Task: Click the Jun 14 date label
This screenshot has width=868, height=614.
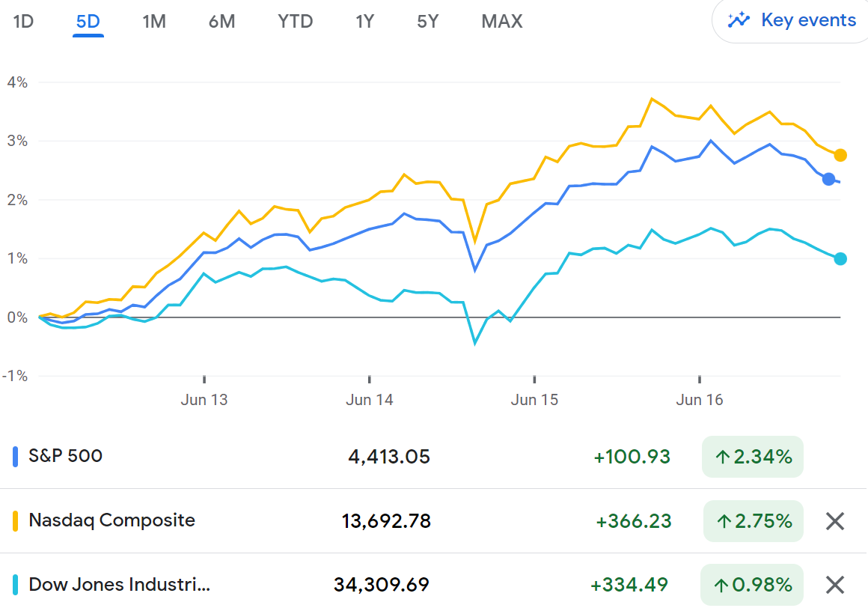Action: pos(369,400)
